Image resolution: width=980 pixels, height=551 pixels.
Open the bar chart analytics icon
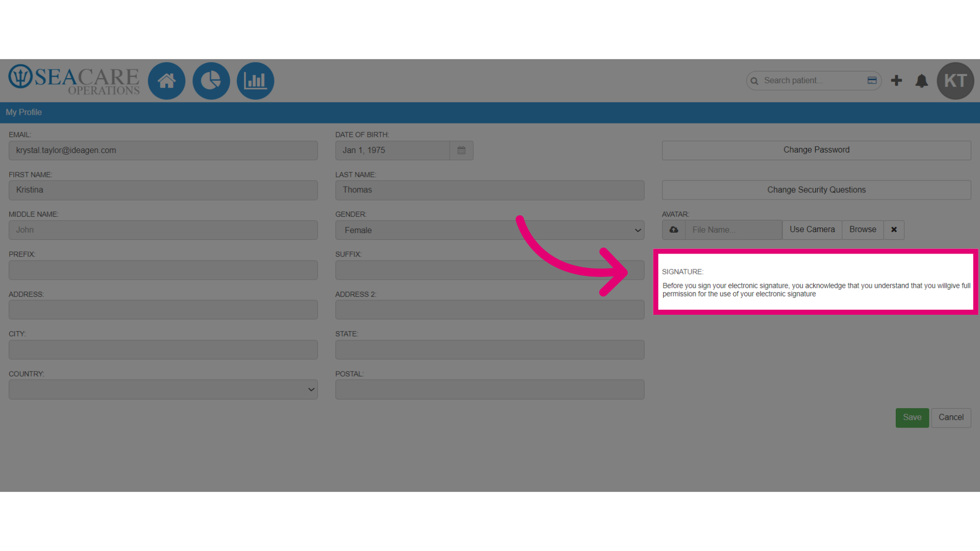coord(255,81)
